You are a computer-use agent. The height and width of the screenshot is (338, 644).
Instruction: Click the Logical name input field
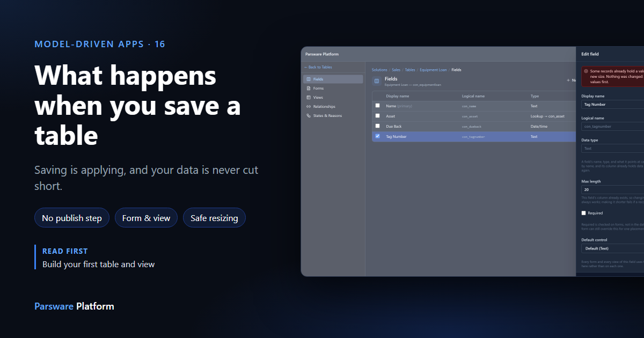pos(613,127)
